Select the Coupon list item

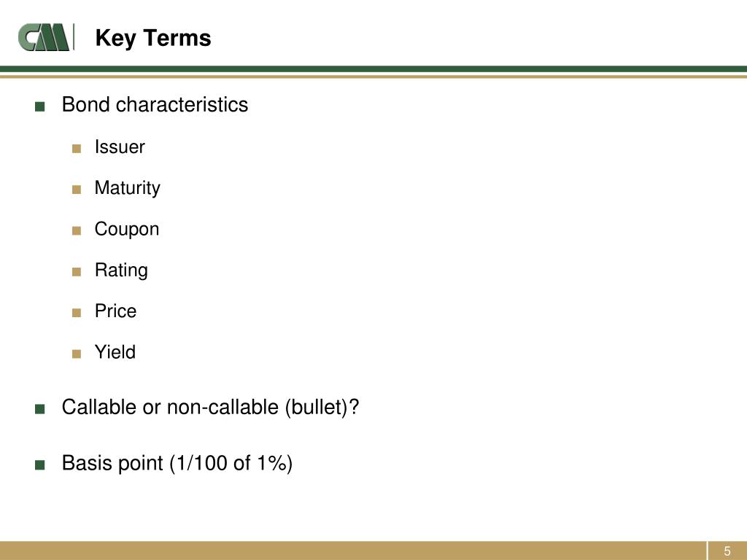coord(127,230)
